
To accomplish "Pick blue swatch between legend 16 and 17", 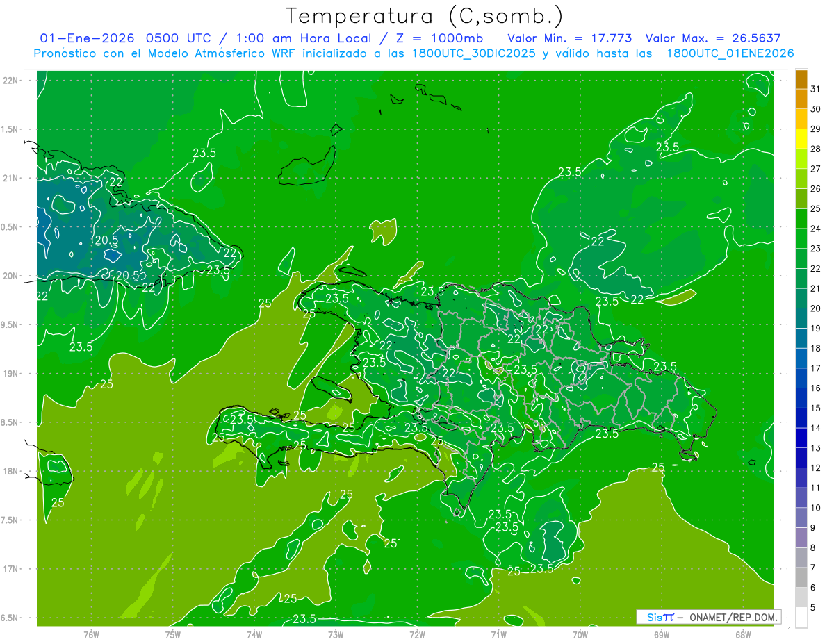I will pos(801,378).
